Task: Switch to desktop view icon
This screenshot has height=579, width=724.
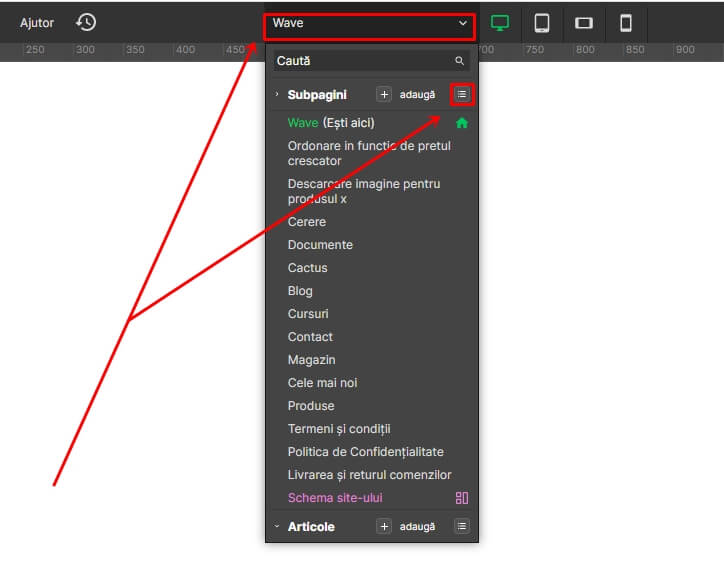Action: tap(500, 22)
